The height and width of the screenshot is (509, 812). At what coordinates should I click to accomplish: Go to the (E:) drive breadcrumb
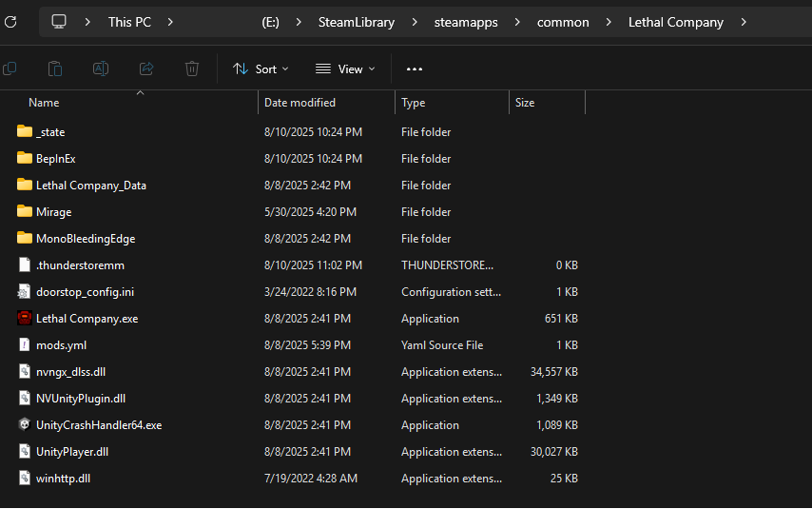tap(270, 22)
